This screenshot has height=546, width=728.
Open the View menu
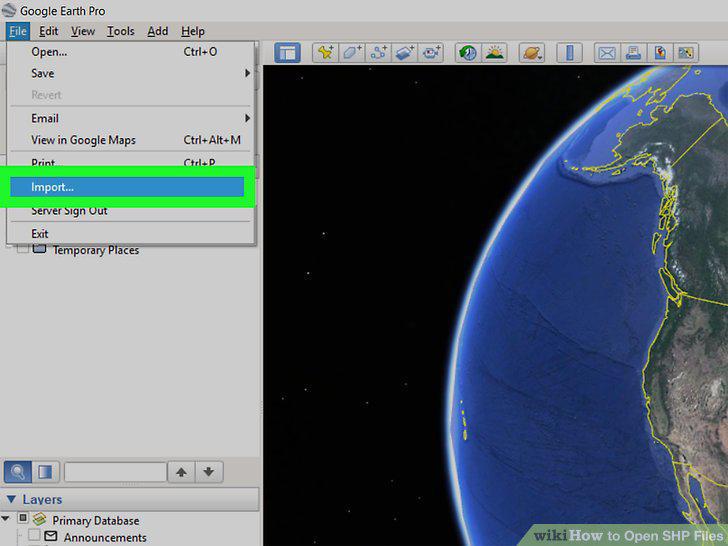click(83, 32)
